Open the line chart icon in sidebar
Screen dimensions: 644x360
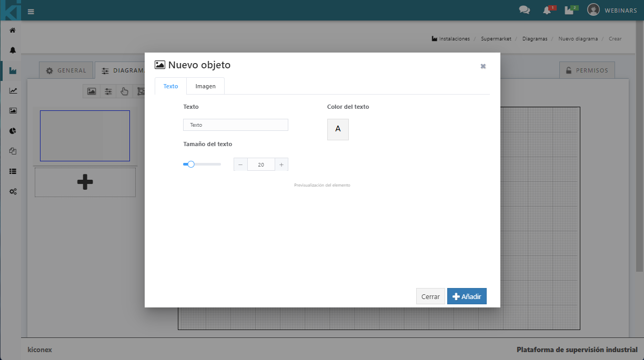pyautogui.click(x=13, y=90)
